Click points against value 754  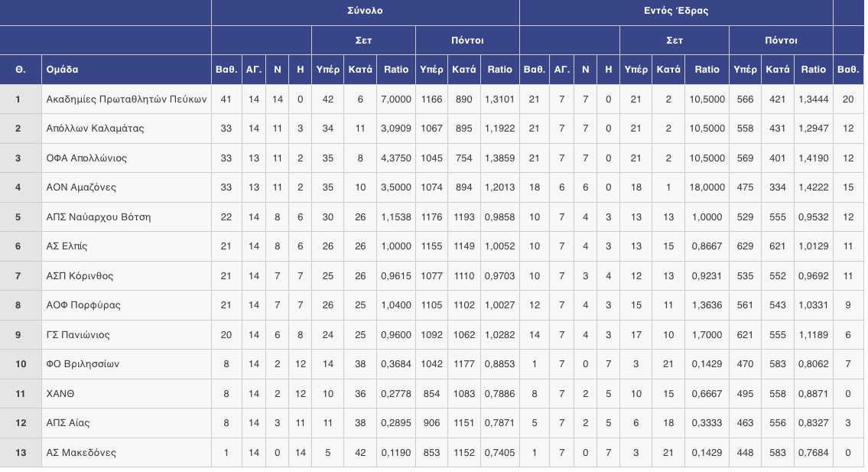click(x=464, y=158)
